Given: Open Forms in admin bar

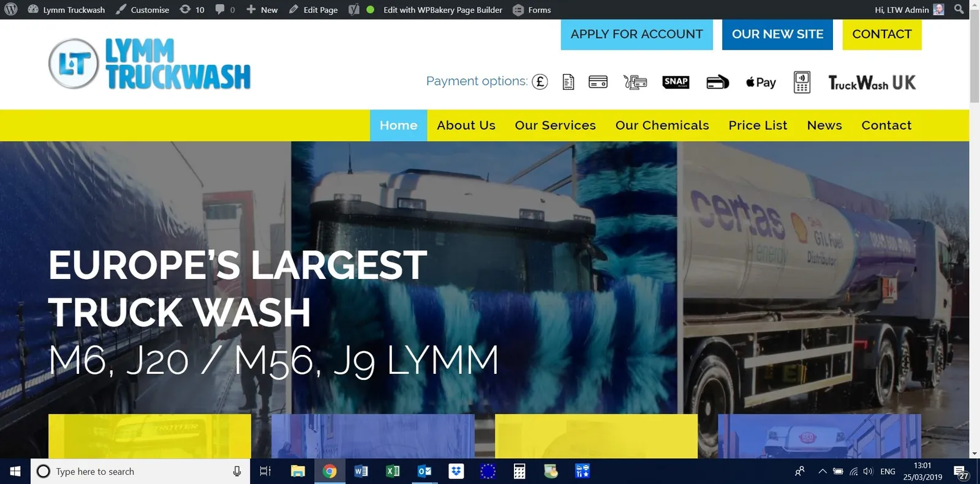Looking at the screenshot, I should coord(532,10).
